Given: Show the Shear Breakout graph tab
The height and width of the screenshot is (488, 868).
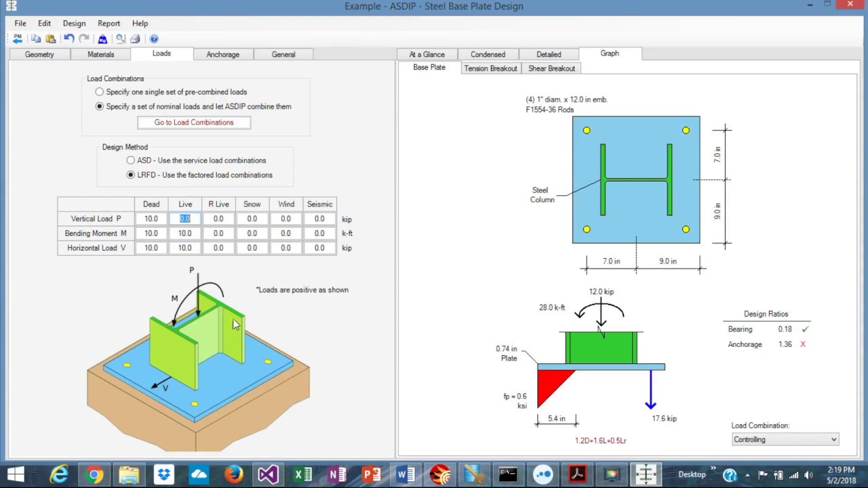Looking at the screenshot, I should [x=551, y=68].
